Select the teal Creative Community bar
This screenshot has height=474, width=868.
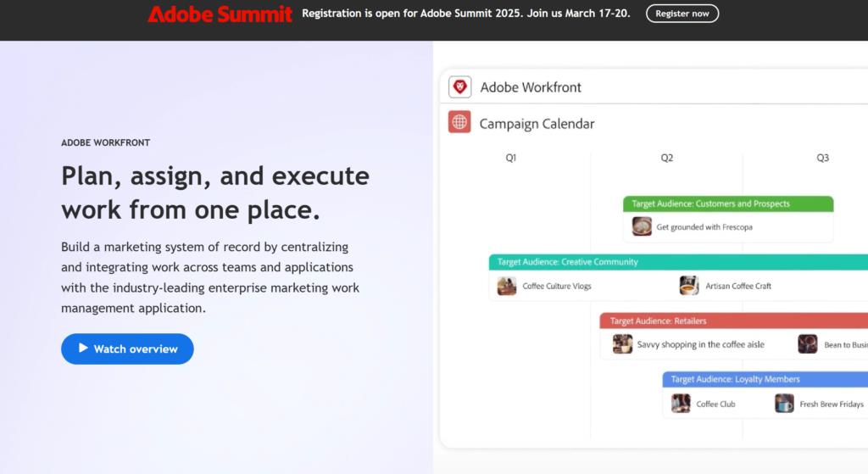click(678, 262)
